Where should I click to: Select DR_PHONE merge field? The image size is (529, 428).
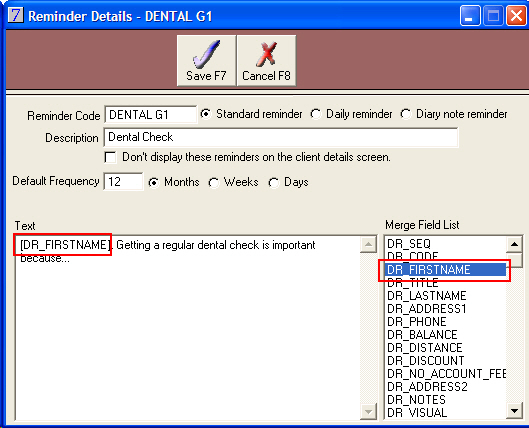[417, 322]
